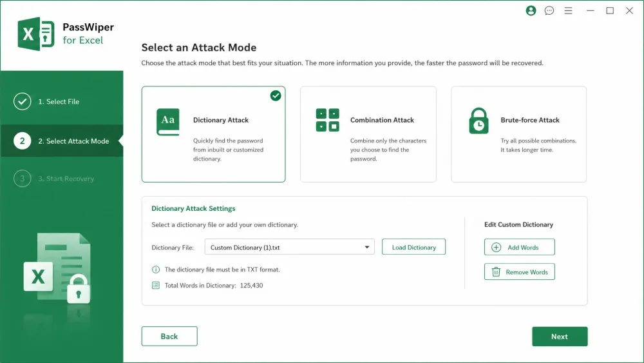Go to 2. Select Attack Mode step
The image size is (644, 363).
click(62, 141)
